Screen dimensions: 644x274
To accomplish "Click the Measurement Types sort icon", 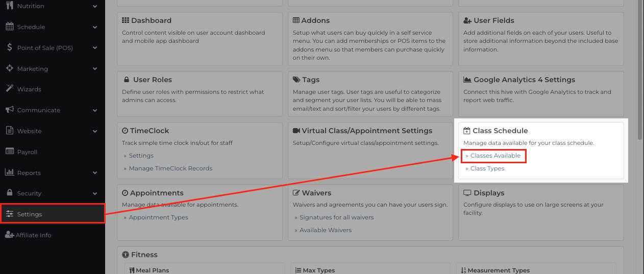I will pyautogui.click(x=463, y=270).
